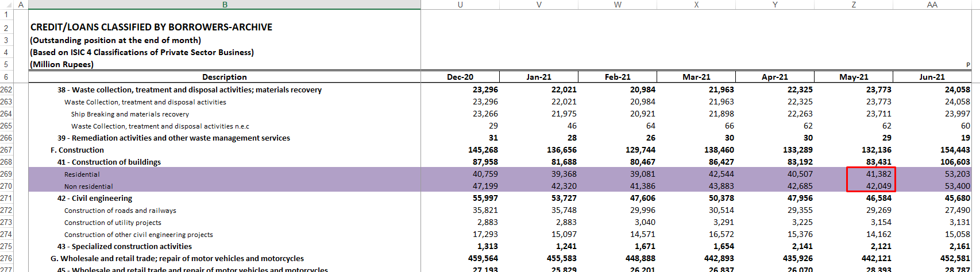Image resolution: width=980 pixels, height=272 pixels.
Task: Click Wholesale and retail Dec-20 value 459,564
Action: tap(483, 258)
